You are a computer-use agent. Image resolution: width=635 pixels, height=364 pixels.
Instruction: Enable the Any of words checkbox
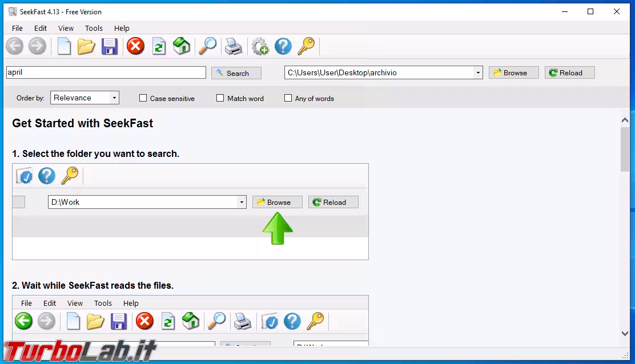[x=288, y=98]
